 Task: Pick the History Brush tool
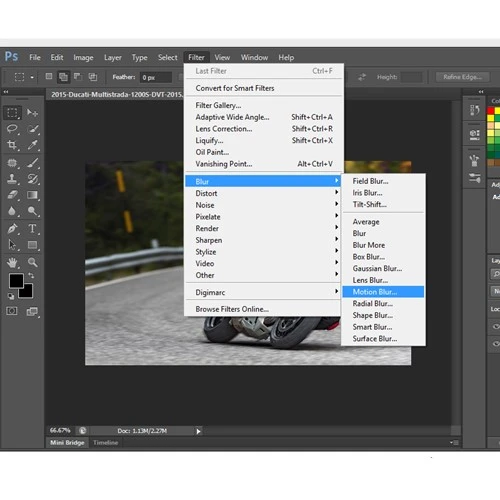[x=33, y=179]
